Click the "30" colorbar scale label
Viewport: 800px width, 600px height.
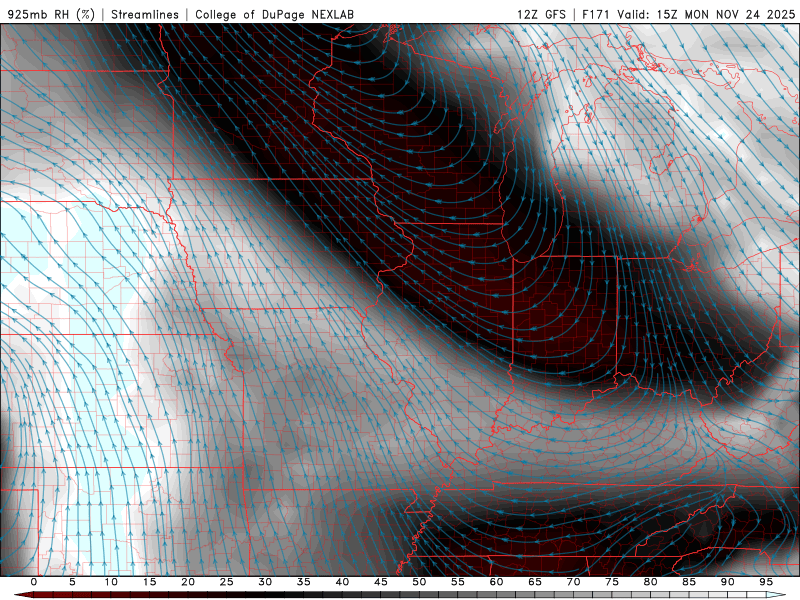265,582
